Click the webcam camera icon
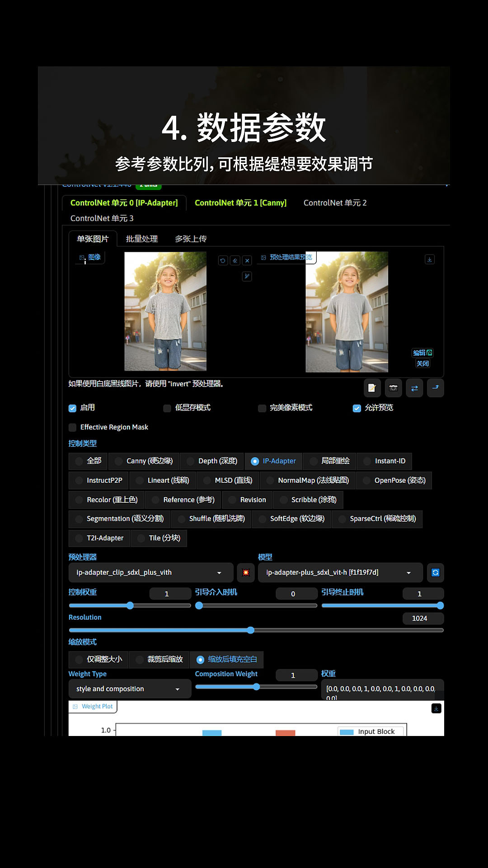 (x=393, y=388)
